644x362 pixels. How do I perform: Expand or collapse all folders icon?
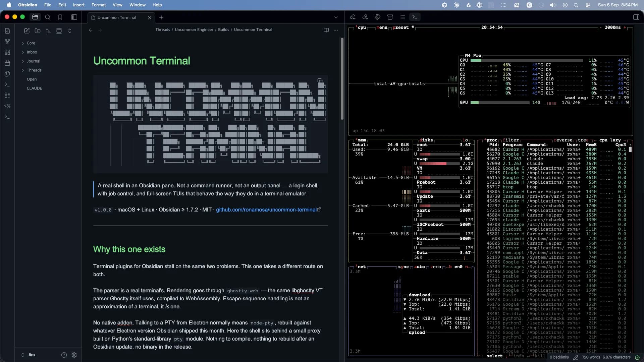pyautogui.click(x=70, y=31)
